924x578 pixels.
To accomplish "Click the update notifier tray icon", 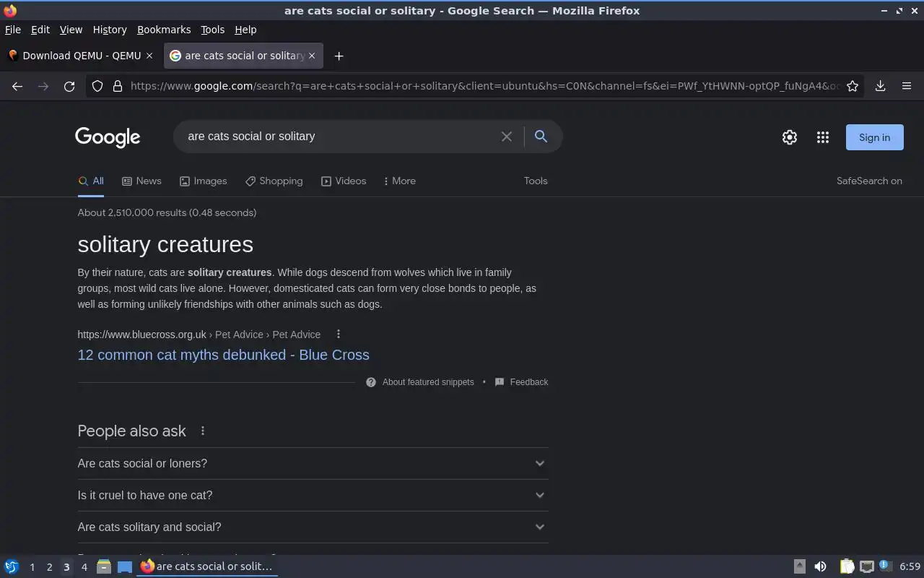I will click(x=886, y=566).
